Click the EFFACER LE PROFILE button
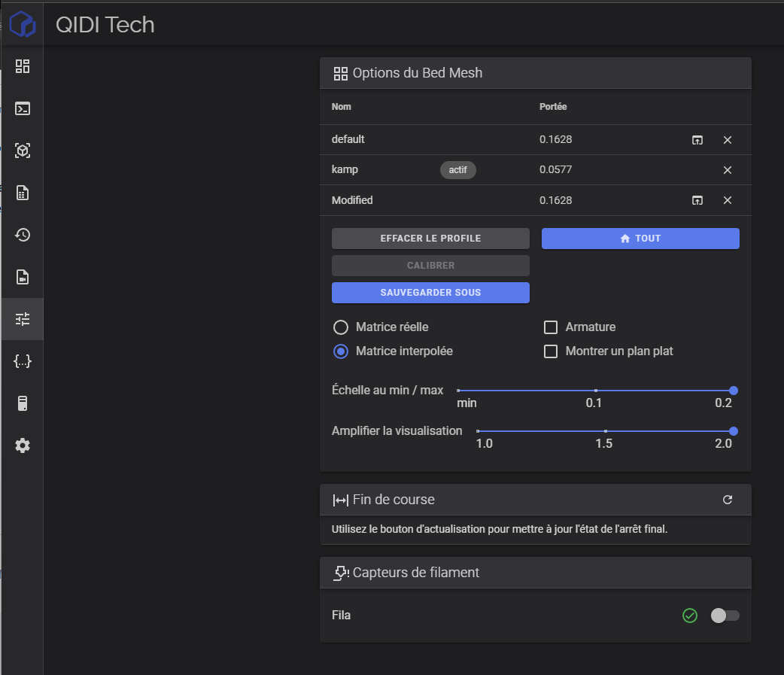 pyautogui.click(x=430, y=239)
